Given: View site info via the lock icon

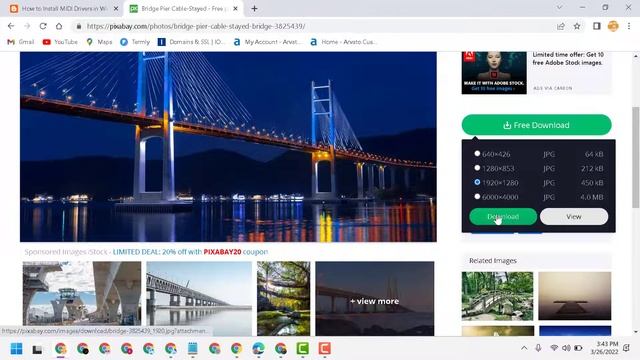Looking at the screenshot, I should tap(78, 26).
